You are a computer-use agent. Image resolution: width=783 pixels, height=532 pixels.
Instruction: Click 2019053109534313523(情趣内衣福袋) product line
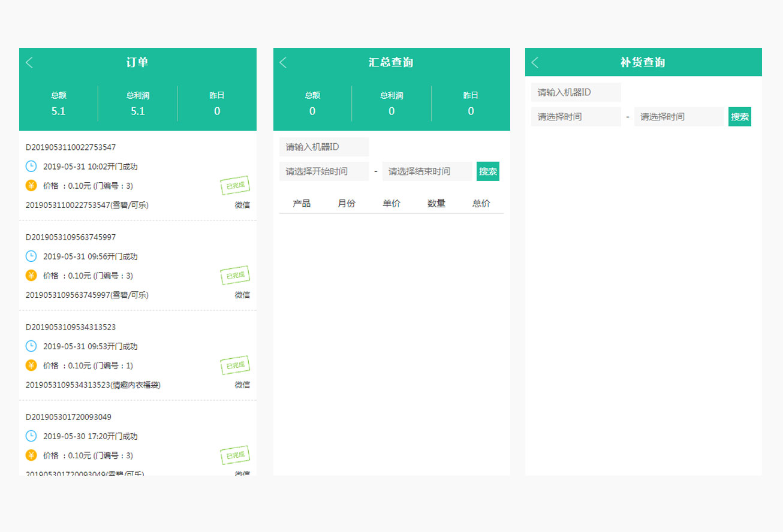coord(93,385)
